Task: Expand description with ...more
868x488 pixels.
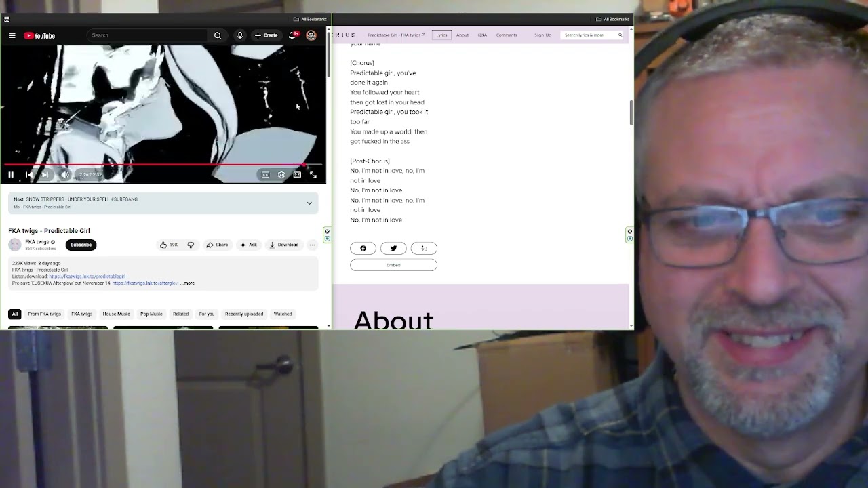Action: click(188, 283)
